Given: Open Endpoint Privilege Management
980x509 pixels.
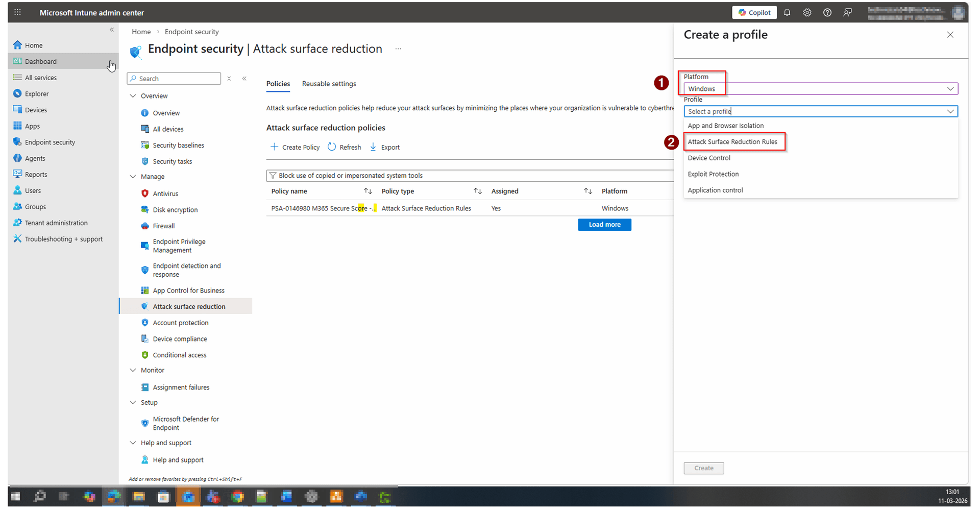Looking at the screenshot, I should tap(179, 246).
